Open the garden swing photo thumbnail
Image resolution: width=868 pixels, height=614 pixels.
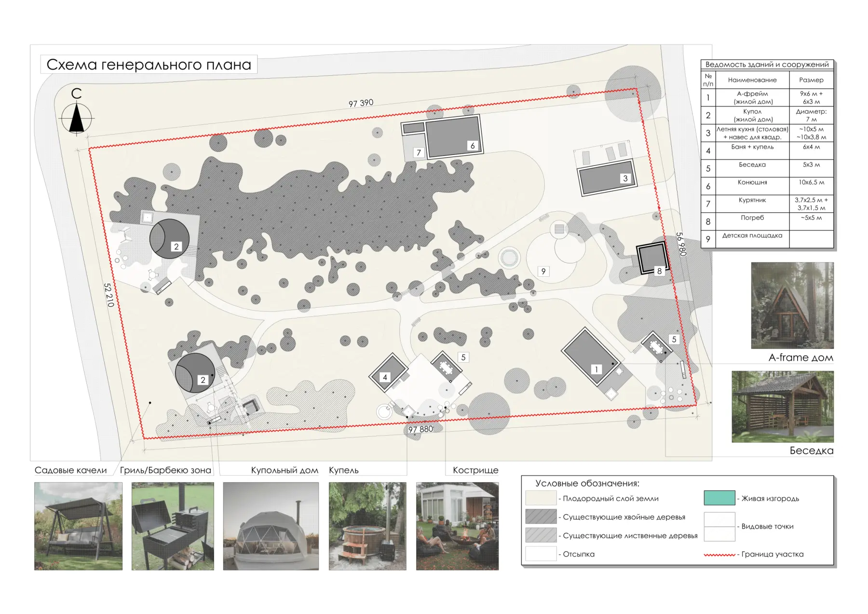(78, 526)
